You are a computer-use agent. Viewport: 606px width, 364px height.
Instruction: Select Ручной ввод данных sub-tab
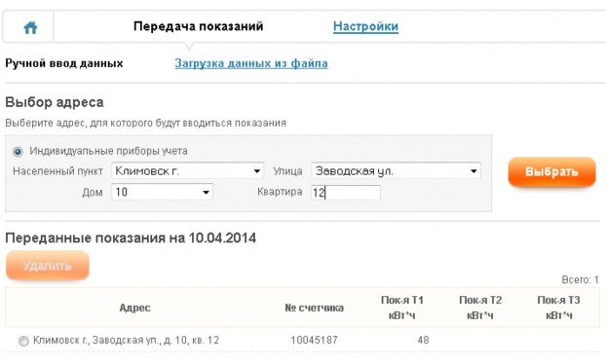click(64, 63)
